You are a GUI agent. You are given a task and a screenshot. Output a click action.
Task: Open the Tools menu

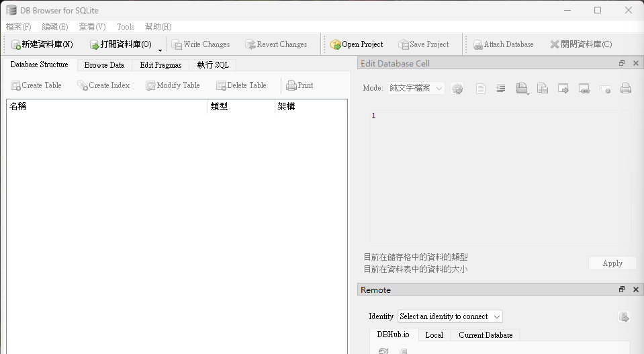[x=126, y=27]
